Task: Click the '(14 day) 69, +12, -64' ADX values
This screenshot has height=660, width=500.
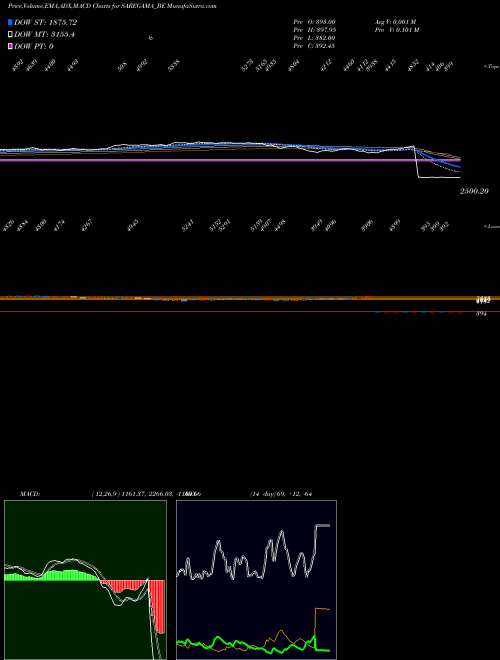Action: coord(281,494)
